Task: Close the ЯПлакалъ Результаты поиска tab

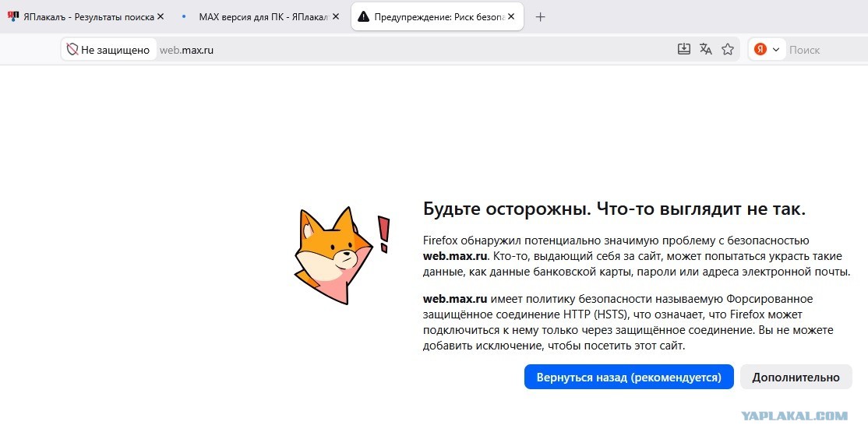Action: (161, 16)
